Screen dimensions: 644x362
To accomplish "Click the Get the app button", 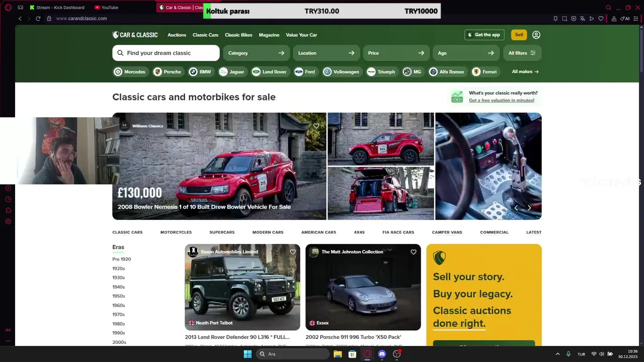I will (x=485, y=35).
